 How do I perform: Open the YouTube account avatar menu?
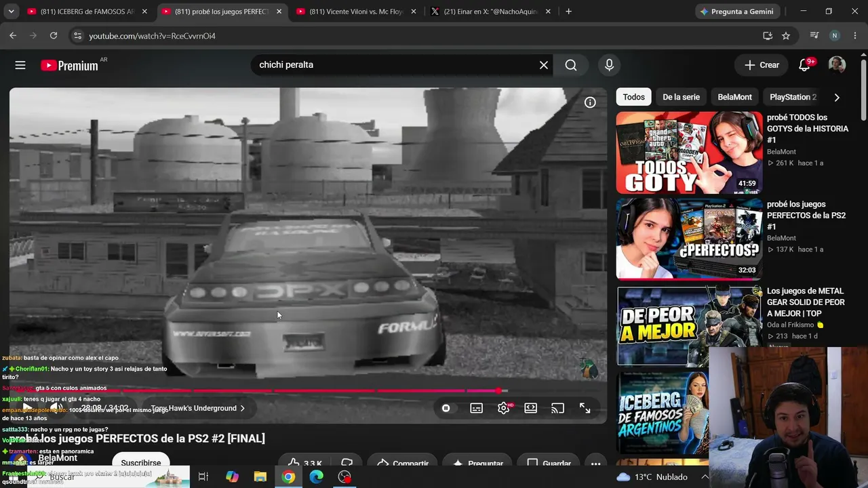pyautogui.click(x=837, y=65)
